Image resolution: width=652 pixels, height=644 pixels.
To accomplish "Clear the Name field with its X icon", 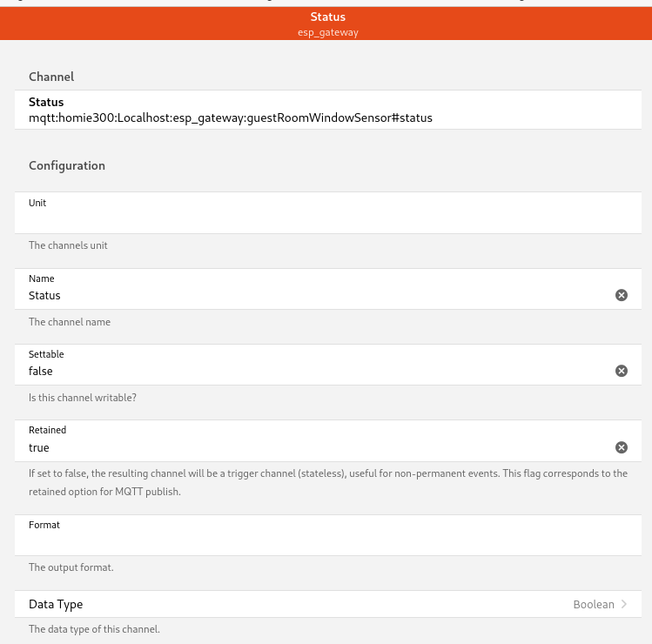I will pyautogui.click(x=622, y=295).
